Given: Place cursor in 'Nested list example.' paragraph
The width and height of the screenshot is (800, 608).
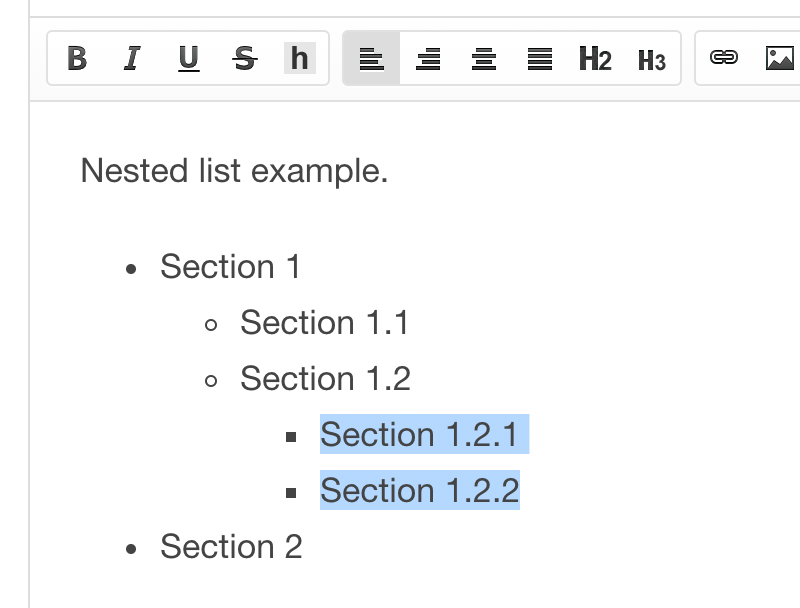Looking at the screenshot, I should (x=234, y=171).
